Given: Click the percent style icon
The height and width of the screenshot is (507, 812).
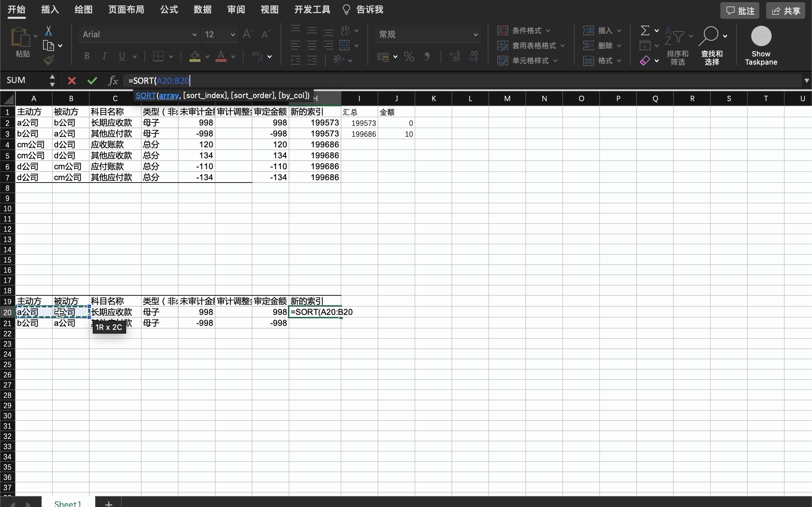Looking at the screenshot, I should point(409,56).
